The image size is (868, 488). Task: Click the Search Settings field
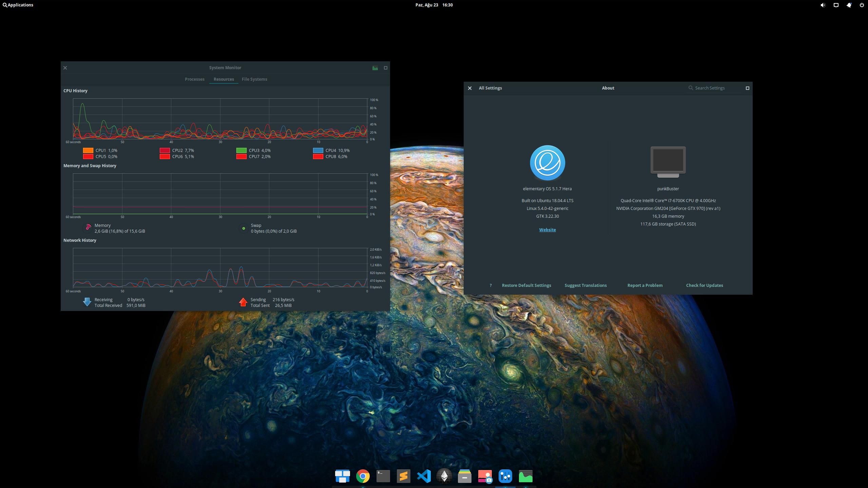point(716,88)
